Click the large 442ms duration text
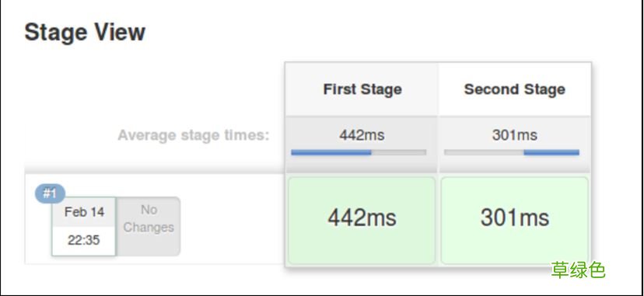The image size is (644, 296). tap(362, 218)
